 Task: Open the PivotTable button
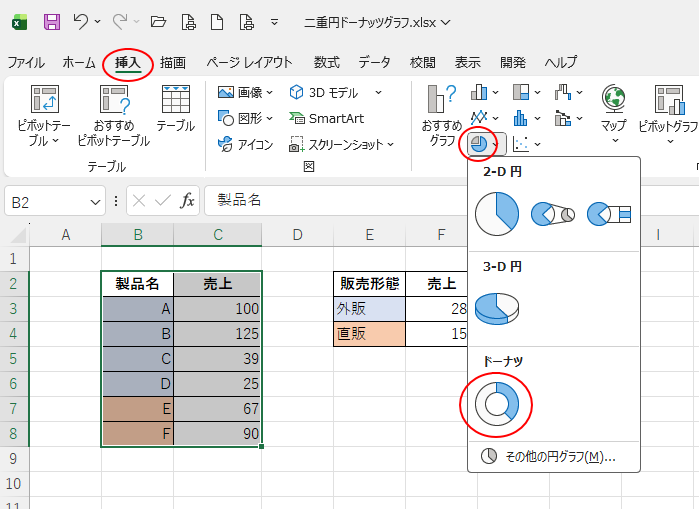click(44, 116)
